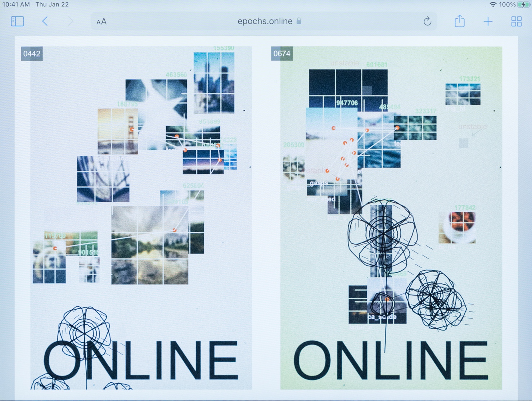Image resolution: width=532 pixels, height=401 pixels.
Task: Tap the padlock icon beside the URL
Action: point(299,21)
